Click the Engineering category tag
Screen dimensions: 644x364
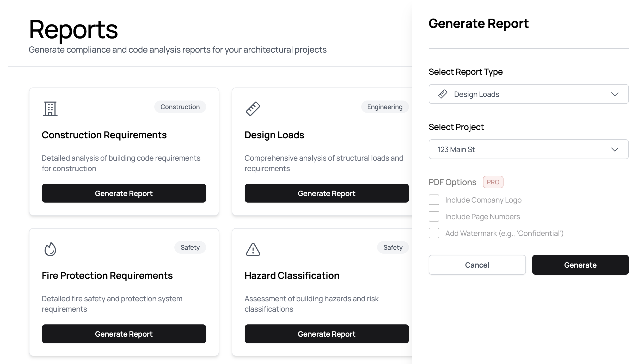tap(384, 107)
